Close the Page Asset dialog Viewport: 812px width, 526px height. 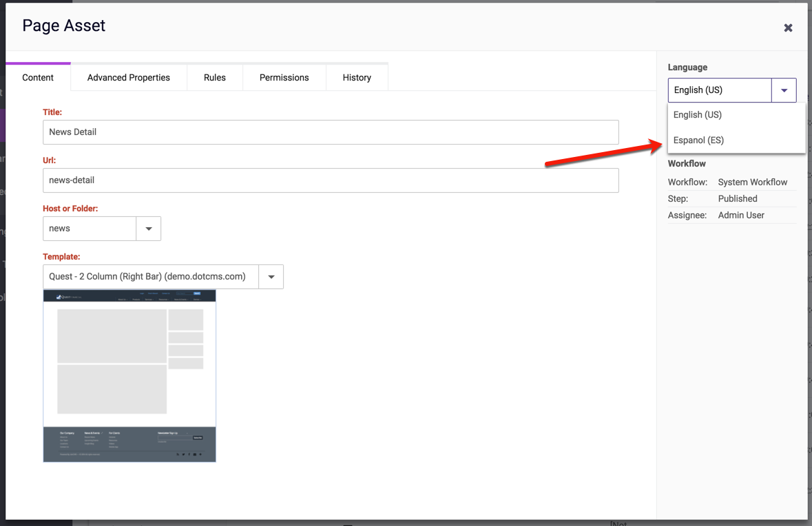click(788, 28)
